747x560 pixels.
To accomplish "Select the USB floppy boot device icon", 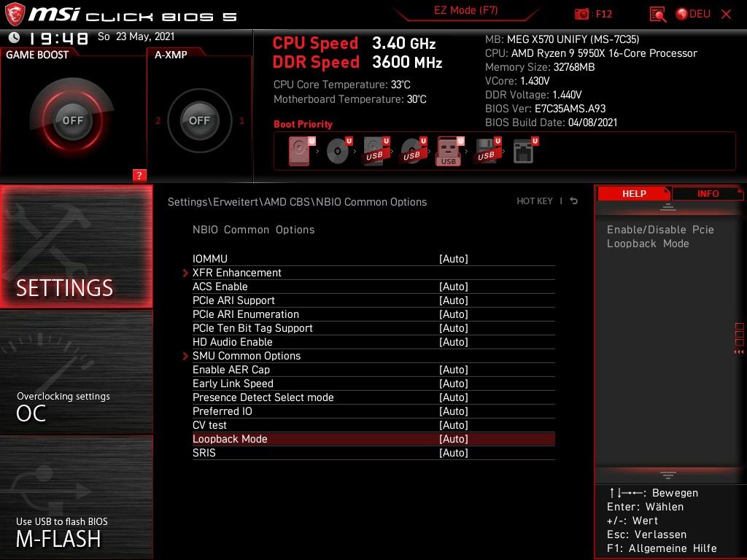I will point(488,150).
